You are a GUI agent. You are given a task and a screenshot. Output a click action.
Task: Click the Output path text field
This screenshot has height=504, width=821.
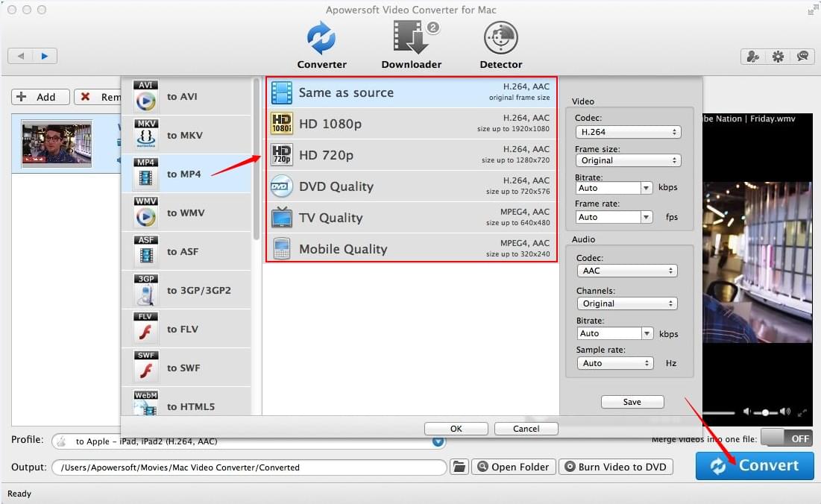(249, 467)
